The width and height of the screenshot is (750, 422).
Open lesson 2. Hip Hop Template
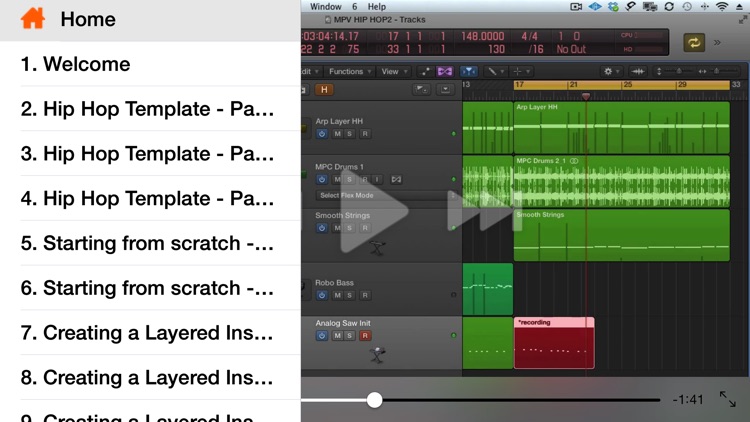pyautogui.click(x=150, y=109)
